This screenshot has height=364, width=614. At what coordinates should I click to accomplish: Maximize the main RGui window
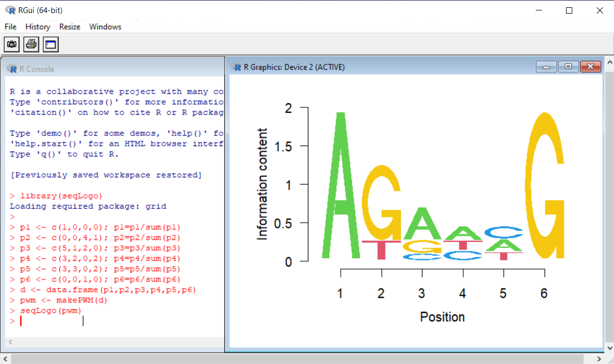tap(569, 10)
